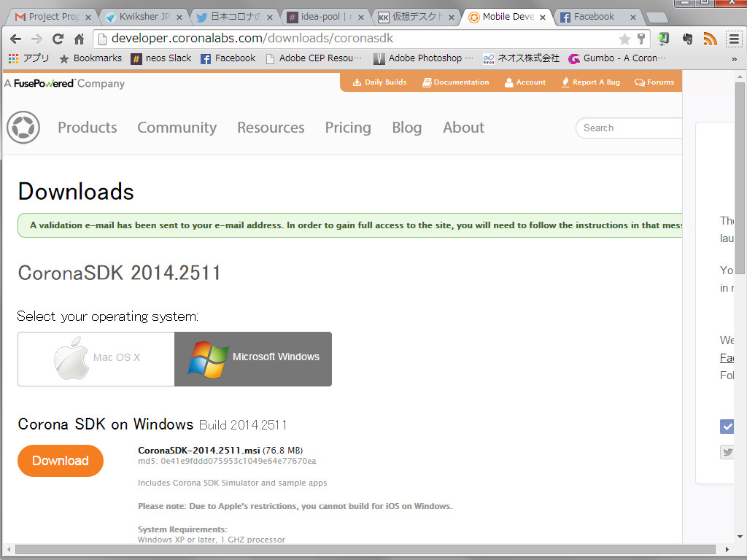Click the browser forward arrow
Image resolution: width=747 pixels, height=560 pixels.
tap(36, 39)
